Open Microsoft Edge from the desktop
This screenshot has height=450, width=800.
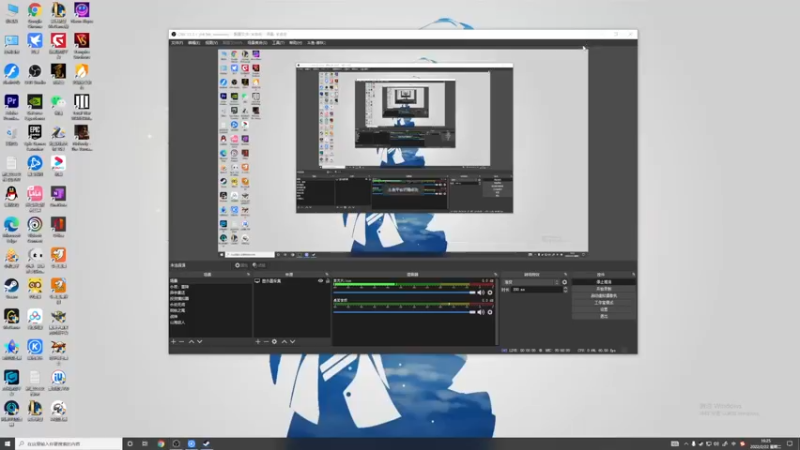pos(11,229)
